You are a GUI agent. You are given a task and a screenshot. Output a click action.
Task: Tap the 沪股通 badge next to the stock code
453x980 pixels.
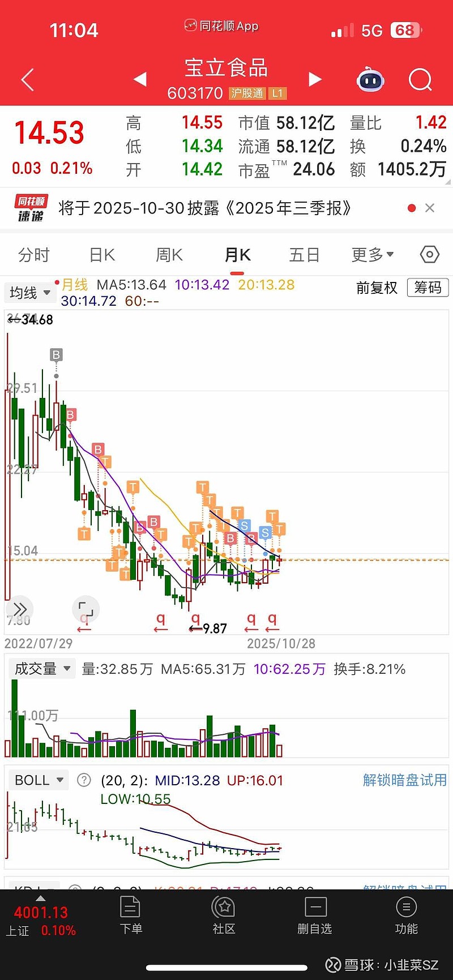coord(247,93)
